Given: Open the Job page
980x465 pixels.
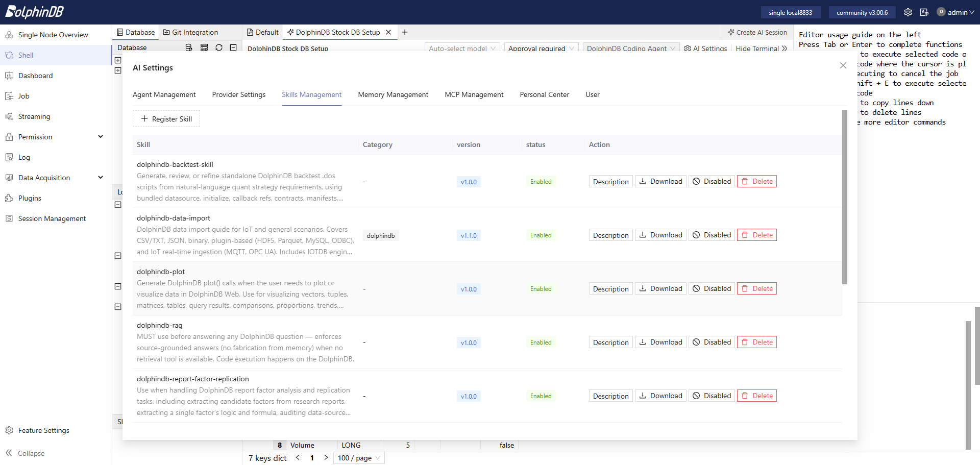Looking at the screenshot, I should pos(56,96).
